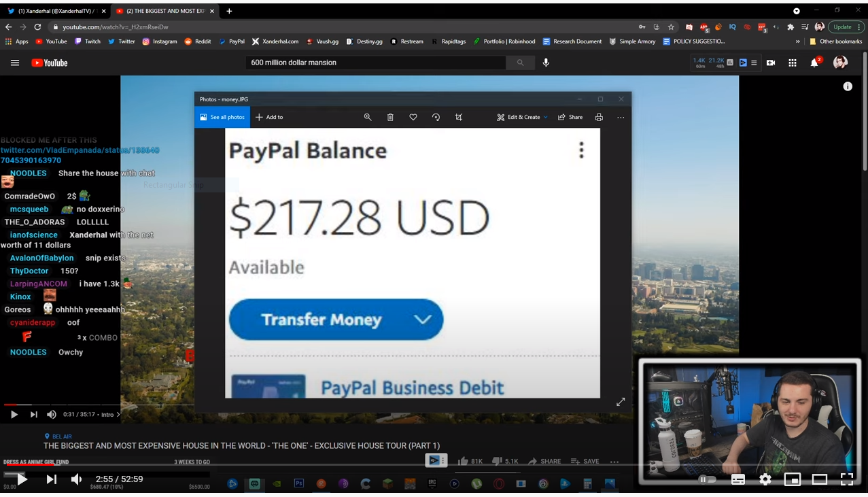
Task: Open the Edit & Create dropdown
Action: [x=522, y=117]
